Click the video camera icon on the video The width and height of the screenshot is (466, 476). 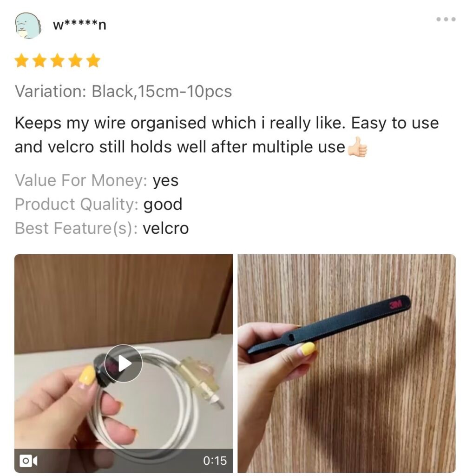click(x=28, y=461)
